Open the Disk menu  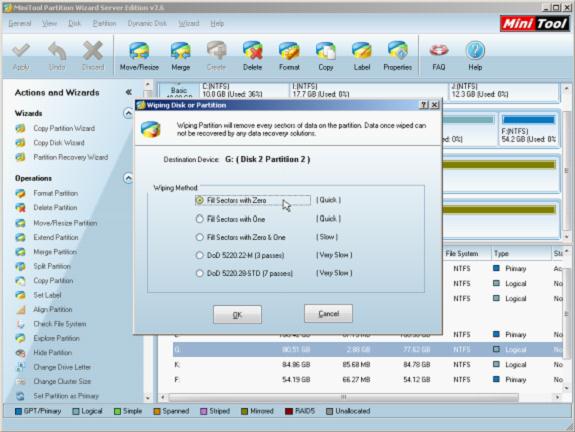click(74, 23)
